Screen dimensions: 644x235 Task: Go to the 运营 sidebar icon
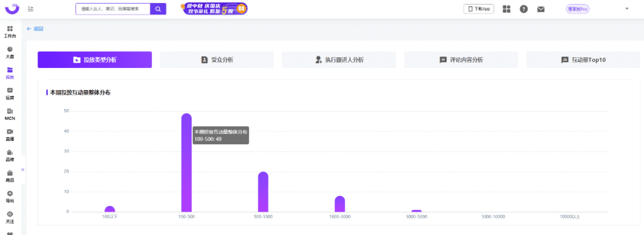(10, 91)
